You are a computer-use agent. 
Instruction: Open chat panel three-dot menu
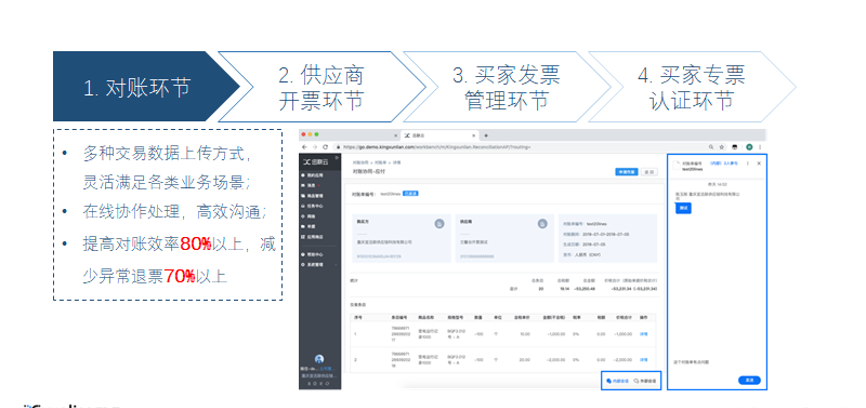pos(748,163)
